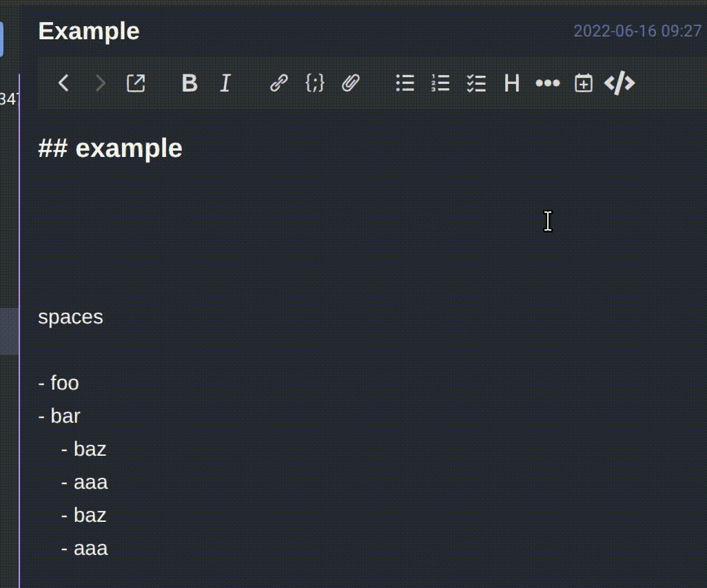The image size is (707, 588).
Task: Click the three-dots toolbar button
Action: coord(548,83)
